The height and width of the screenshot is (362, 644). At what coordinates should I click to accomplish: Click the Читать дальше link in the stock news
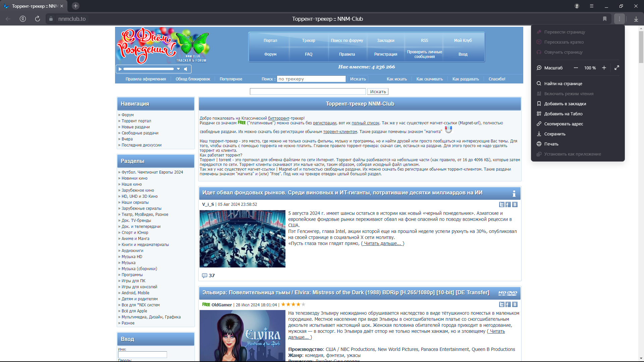point(382,243)
